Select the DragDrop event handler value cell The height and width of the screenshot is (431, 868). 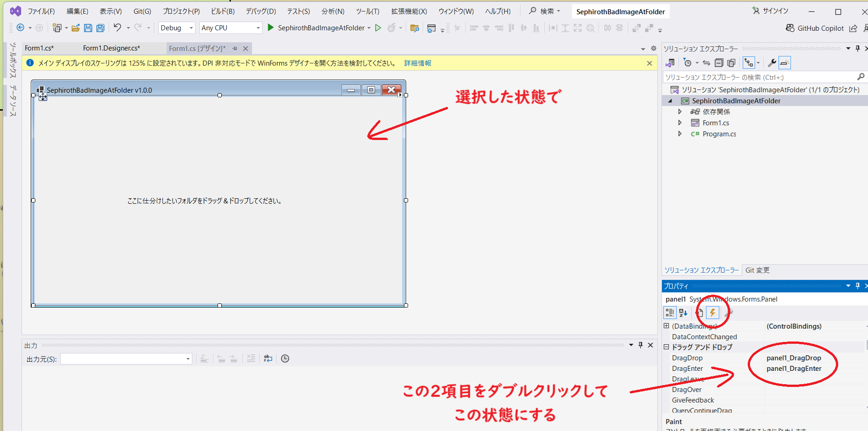[x=815, y=358]
